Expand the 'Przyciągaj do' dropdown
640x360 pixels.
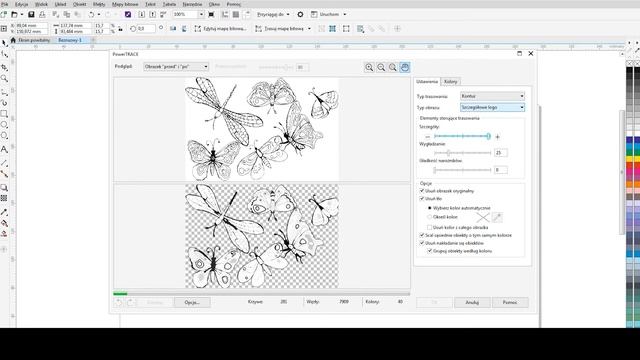point(288,14)
